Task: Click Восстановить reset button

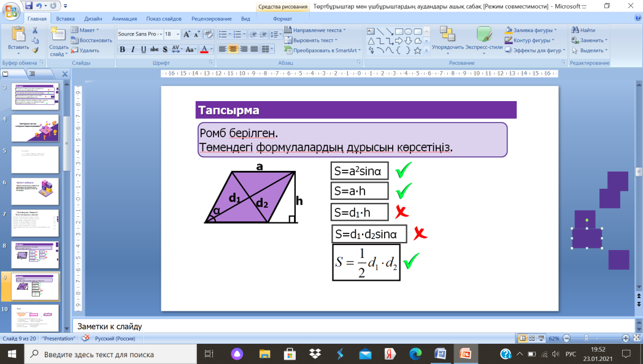Action: (x=91, y=40)
